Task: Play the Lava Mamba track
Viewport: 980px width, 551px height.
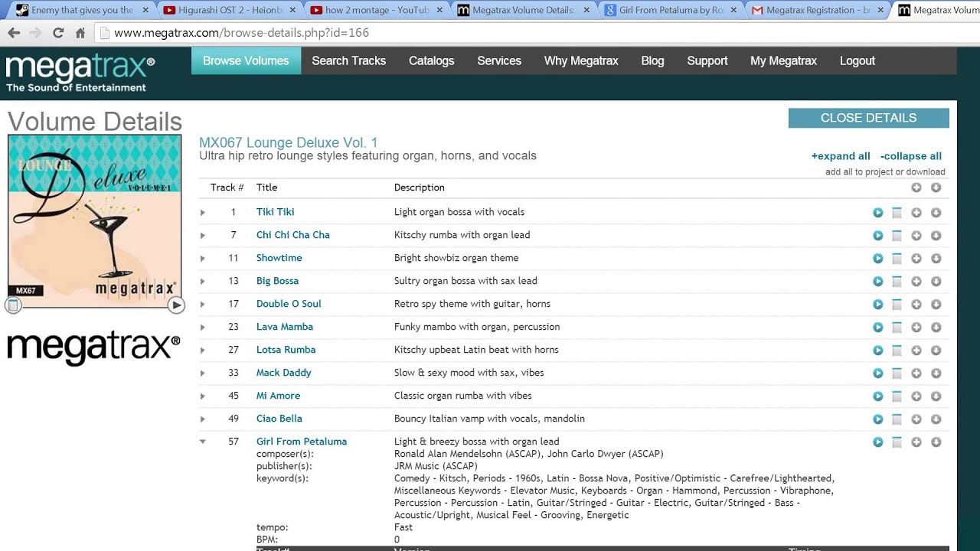Action: (877, 328)
